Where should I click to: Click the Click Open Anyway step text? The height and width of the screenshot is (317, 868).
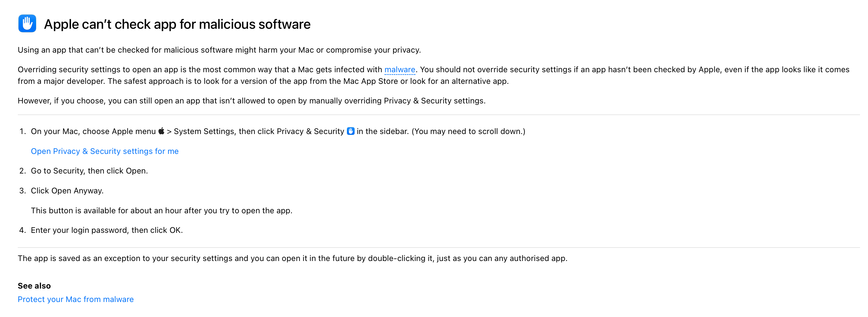(x=67, y=191)
